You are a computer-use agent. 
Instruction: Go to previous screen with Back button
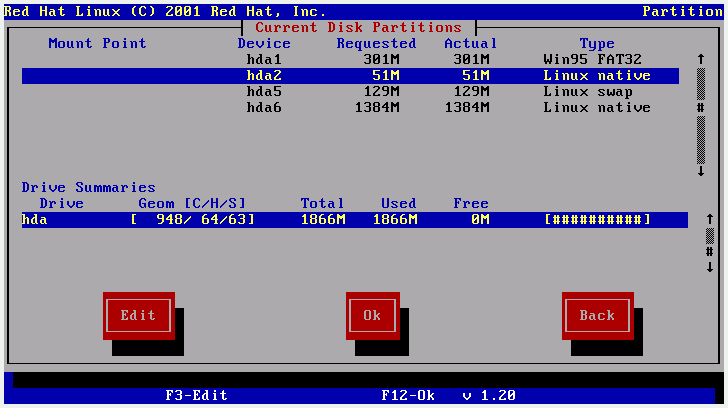click(x=598, y=316)
